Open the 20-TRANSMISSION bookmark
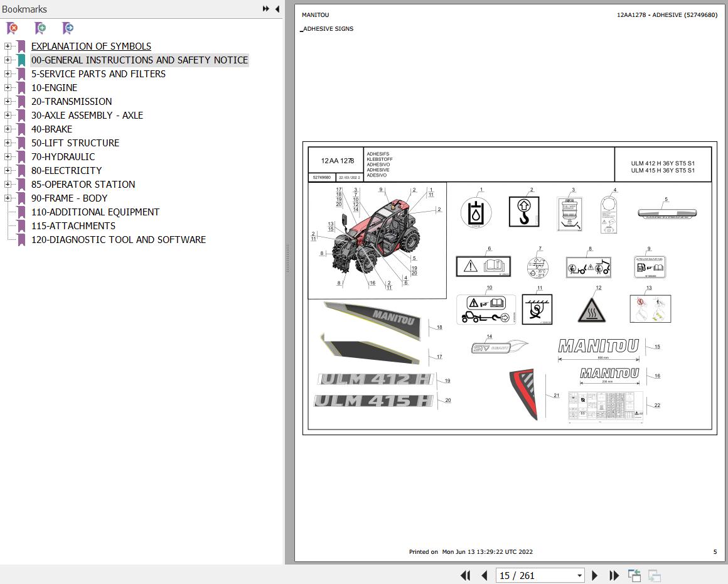Screen dimensions: 728x584 point(72,101)
